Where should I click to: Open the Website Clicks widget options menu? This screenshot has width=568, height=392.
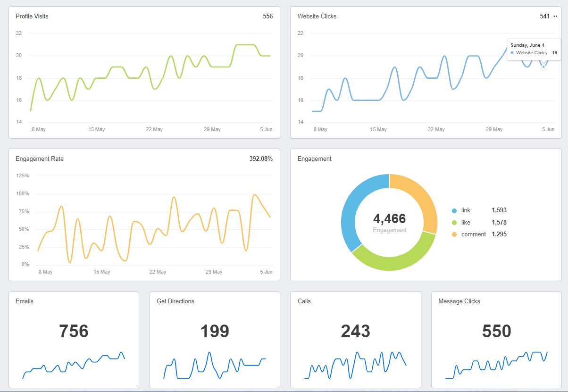pos(555,16)
